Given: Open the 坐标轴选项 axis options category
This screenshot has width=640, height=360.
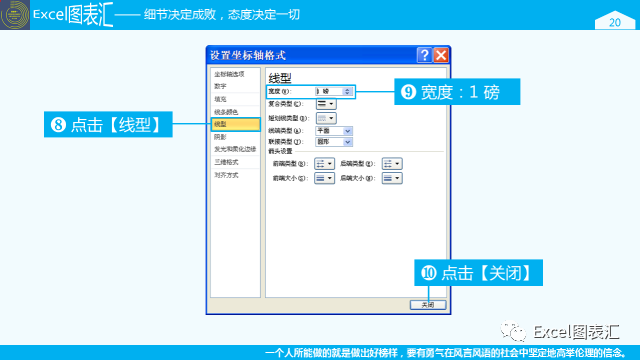Looking at the screenshot, I should [236, 74].
